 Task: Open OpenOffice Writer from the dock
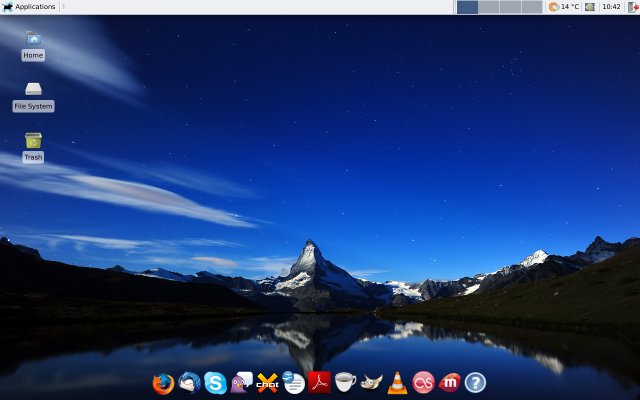pyautogui.click(x=293, y=383)
